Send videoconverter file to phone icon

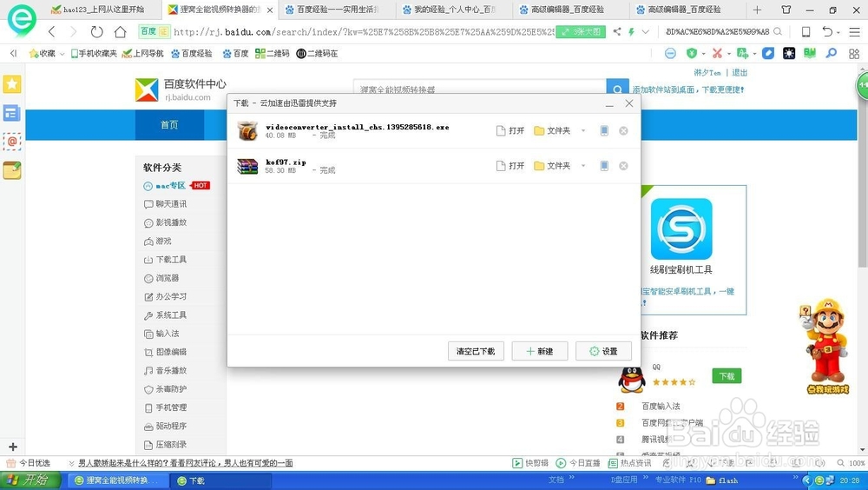604,131
